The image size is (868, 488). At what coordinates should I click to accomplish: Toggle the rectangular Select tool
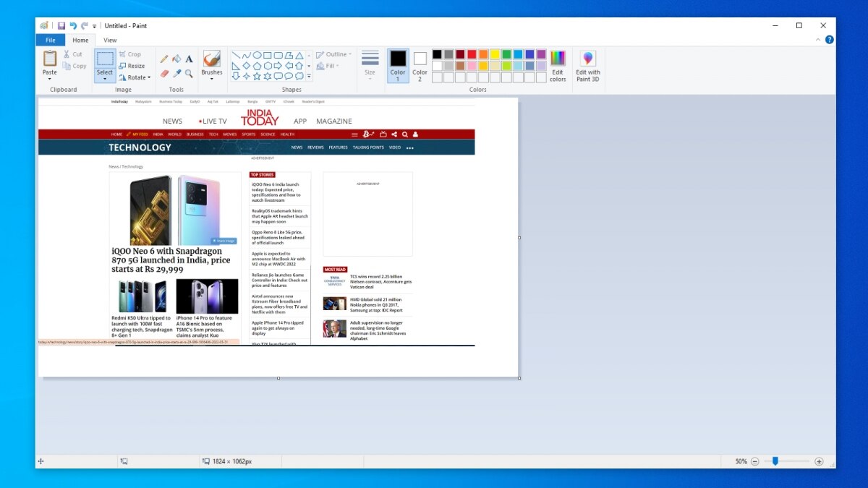(x=105, y=59)
